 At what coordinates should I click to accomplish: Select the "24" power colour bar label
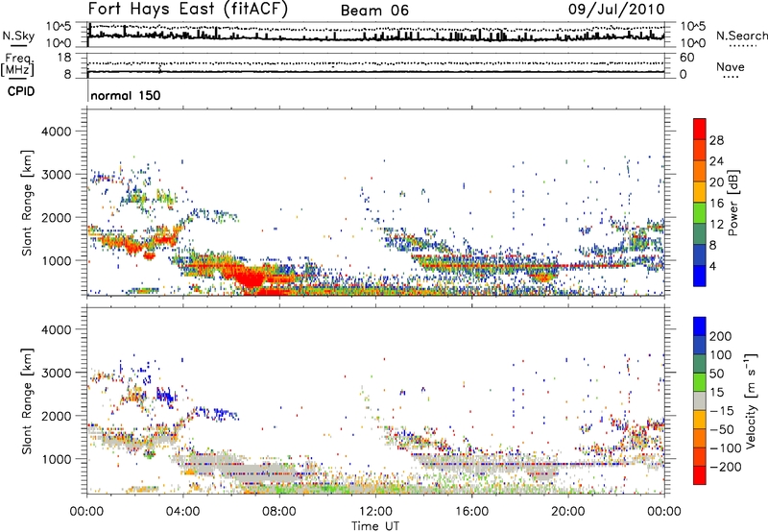[716, 161]
